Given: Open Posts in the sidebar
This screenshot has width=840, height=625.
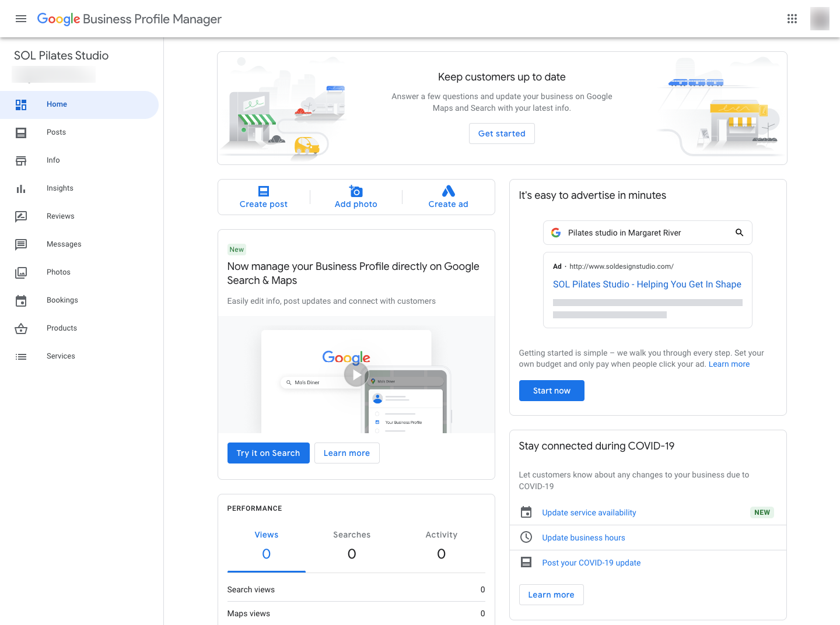Looking at the screenshot, I should pos(79,132).
